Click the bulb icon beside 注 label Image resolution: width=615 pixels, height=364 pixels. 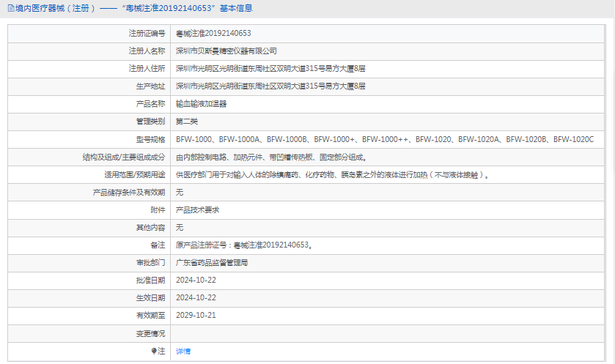[x=154, y=351]
